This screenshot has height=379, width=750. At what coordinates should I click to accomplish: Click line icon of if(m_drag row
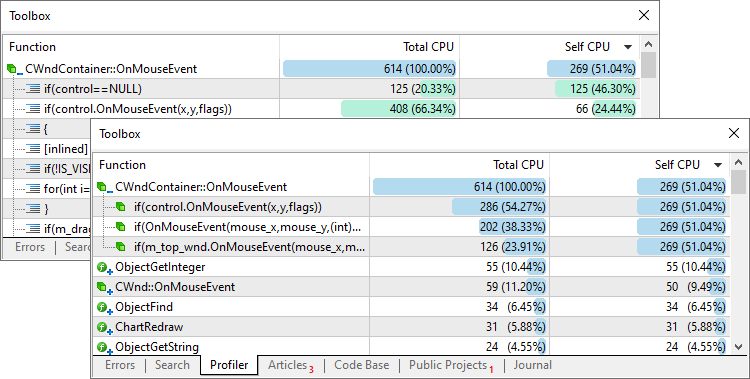click(33, 229)
